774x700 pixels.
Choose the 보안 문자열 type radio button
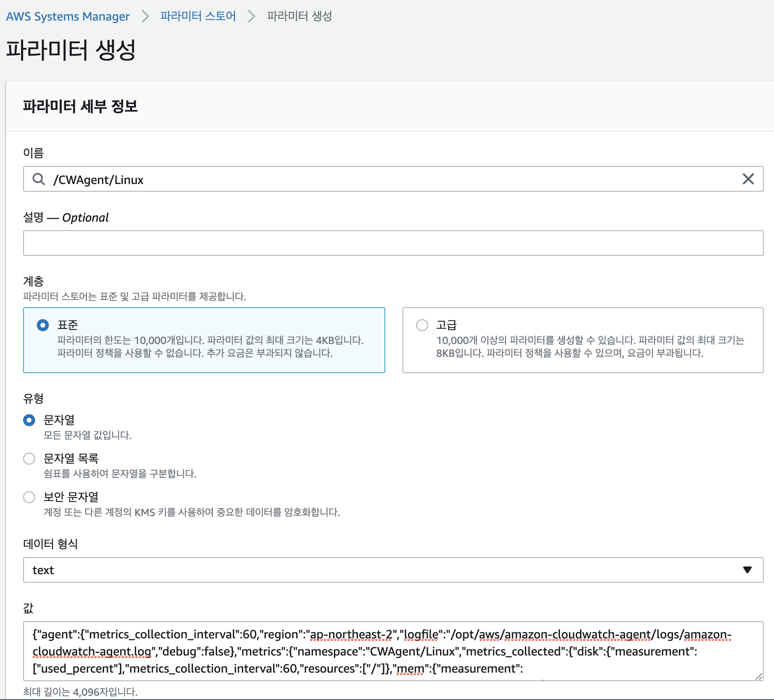[x=29, y=497]
